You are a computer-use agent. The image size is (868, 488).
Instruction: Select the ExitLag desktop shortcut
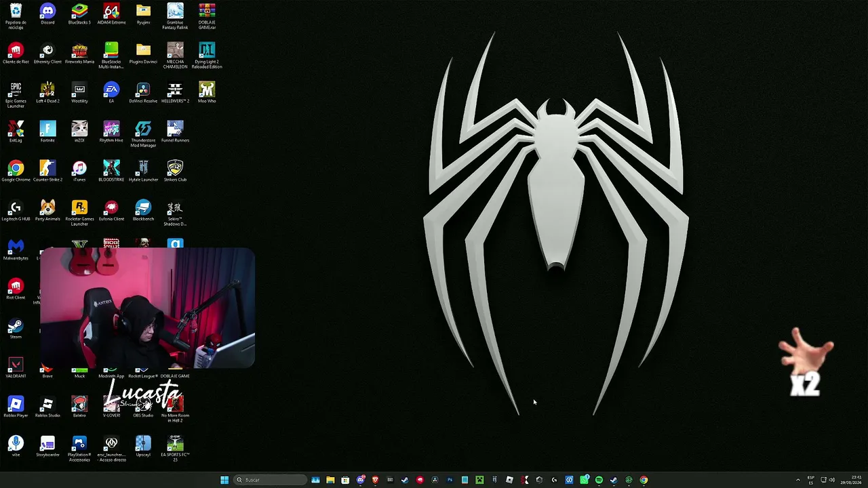(16, 132)
